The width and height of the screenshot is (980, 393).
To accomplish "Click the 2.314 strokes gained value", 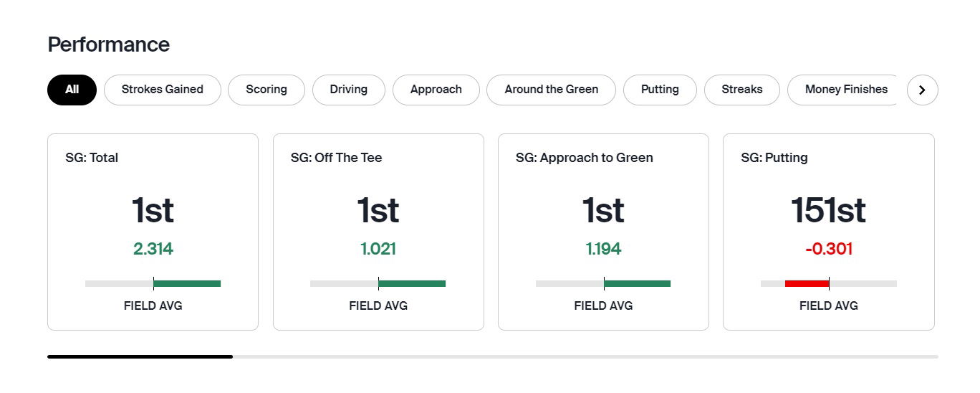I will pyautogui.click(x=153, y=249).
